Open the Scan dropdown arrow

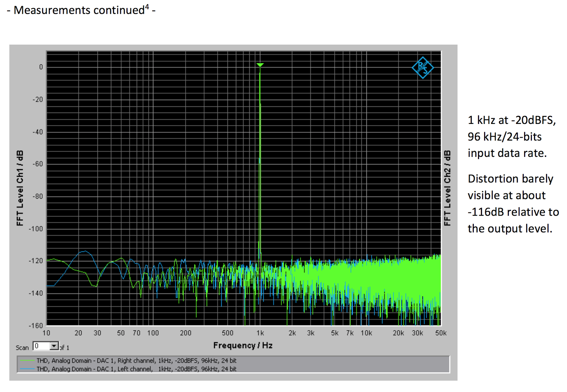[x=54, y=346]
